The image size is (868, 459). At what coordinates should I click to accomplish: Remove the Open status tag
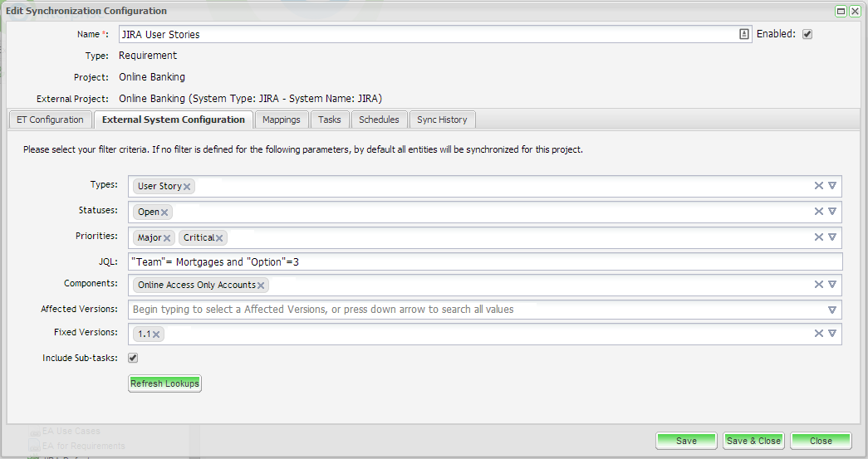tap(164, 212)
